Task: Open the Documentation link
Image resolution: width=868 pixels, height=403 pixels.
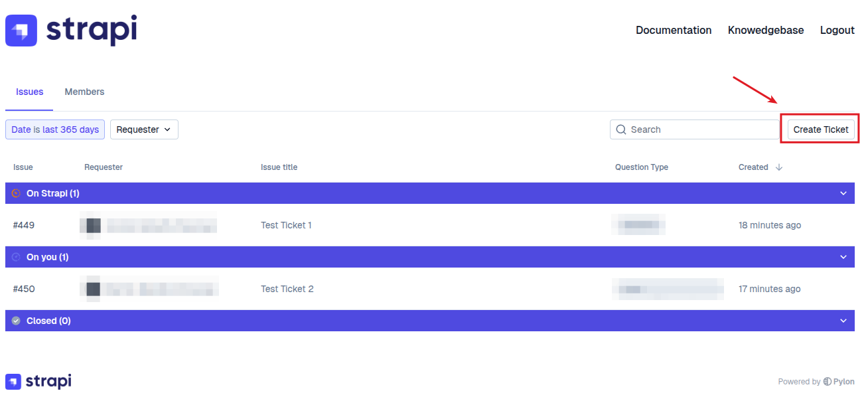Action: click(x=674, y=30)
